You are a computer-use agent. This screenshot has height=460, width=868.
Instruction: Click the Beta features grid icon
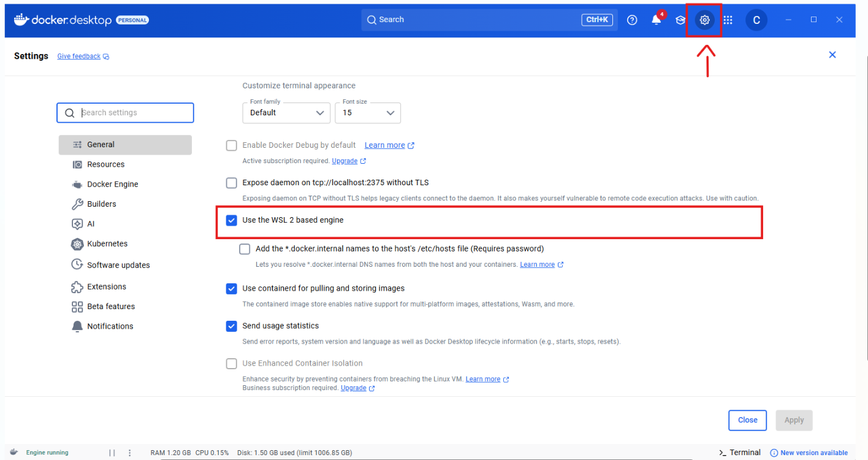click(77, 307)
